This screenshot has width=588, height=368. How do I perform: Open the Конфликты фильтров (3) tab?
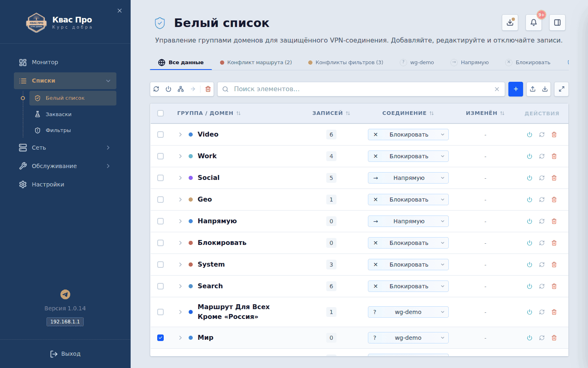(x=345, y=63)
